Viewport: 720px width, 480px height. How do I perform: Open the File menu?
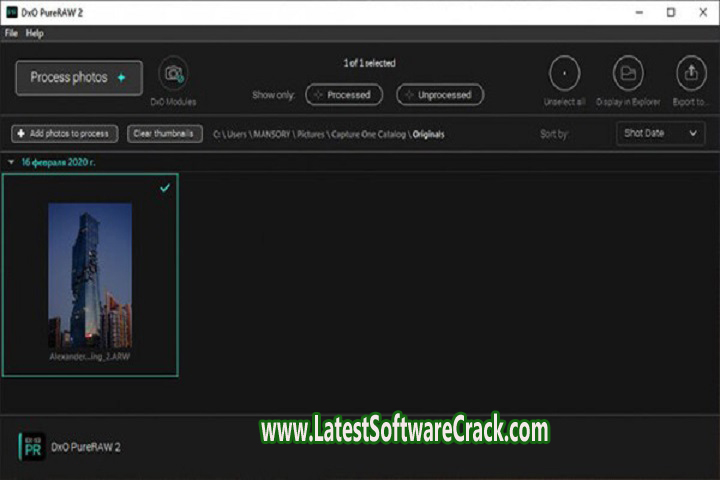pos(11,33)
